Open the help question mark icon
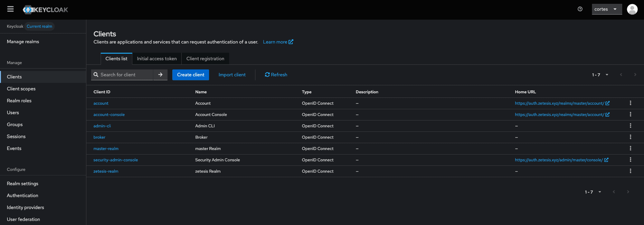Viewport: 644px width, 225px height. coord(580,9)
